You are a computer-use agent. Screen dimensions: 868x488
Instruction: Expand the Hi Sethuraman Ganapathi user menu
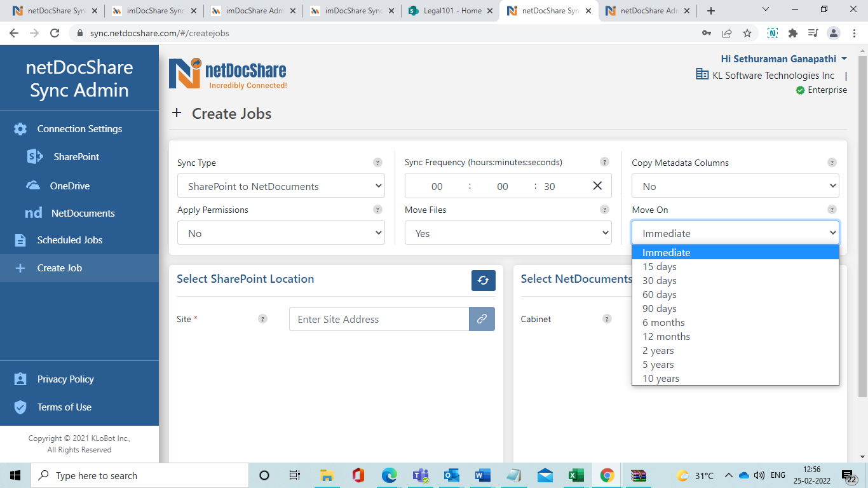point(783,59)
